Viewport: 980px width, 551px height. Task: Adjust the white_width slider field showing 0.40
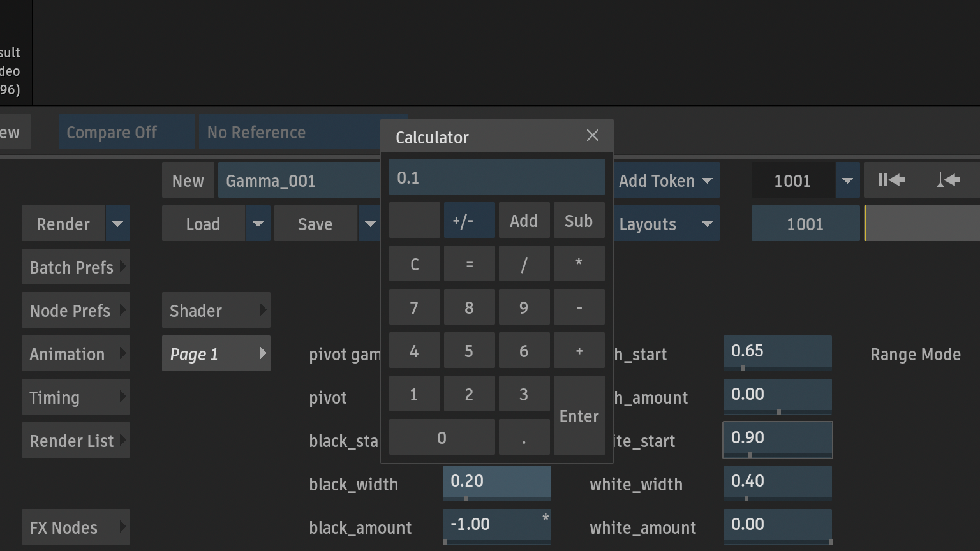[x=778, y=483]
